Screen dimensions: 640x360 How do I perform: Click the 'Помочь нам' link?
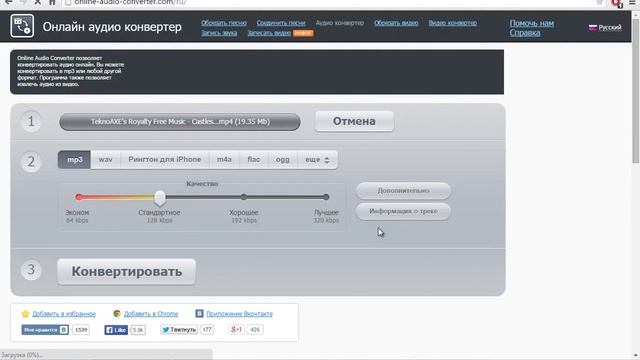(532, 23)
